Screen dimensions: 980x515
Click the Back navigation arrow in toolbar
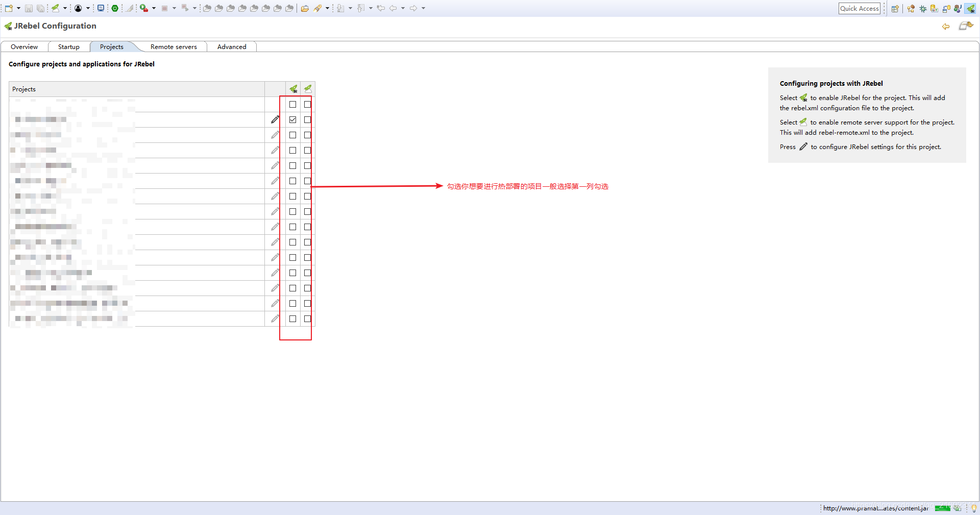[393, 8]
